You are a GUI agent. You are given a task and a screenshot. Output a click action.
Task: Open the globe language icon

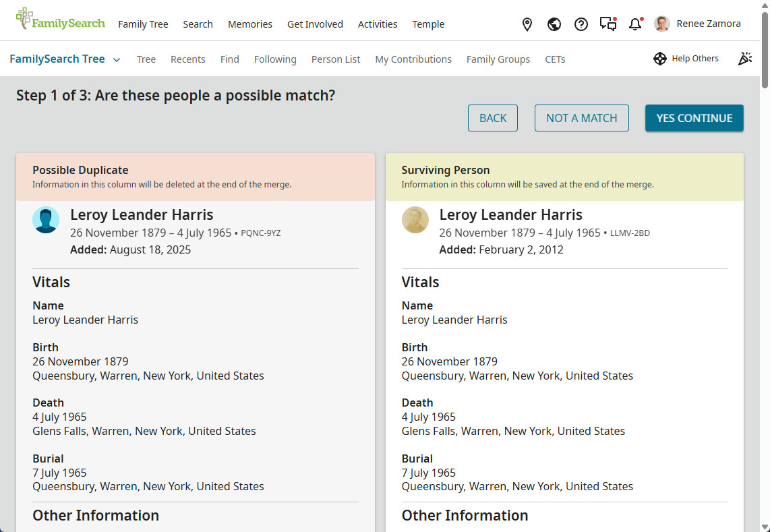pos(554,24)
